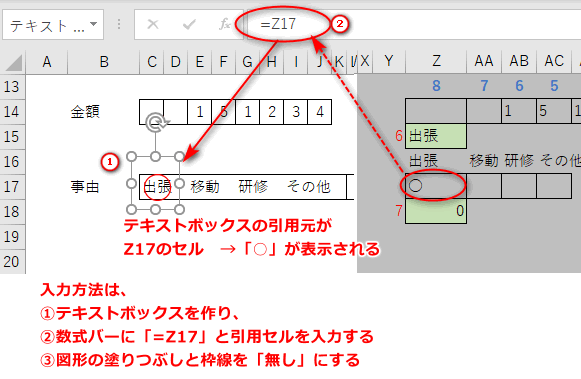
Task: Select column AA header
Action: pos(484,61)
